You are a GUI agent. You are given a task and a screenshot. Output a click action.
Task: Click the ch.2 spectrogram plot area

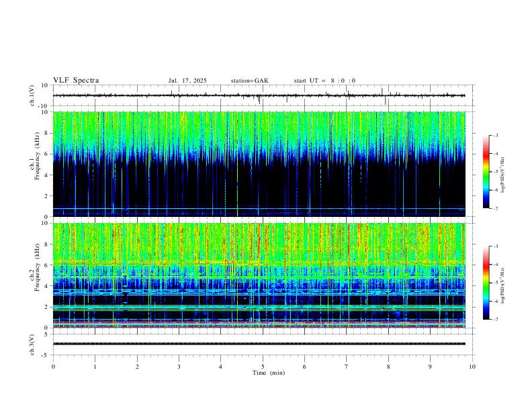point(259,275)
